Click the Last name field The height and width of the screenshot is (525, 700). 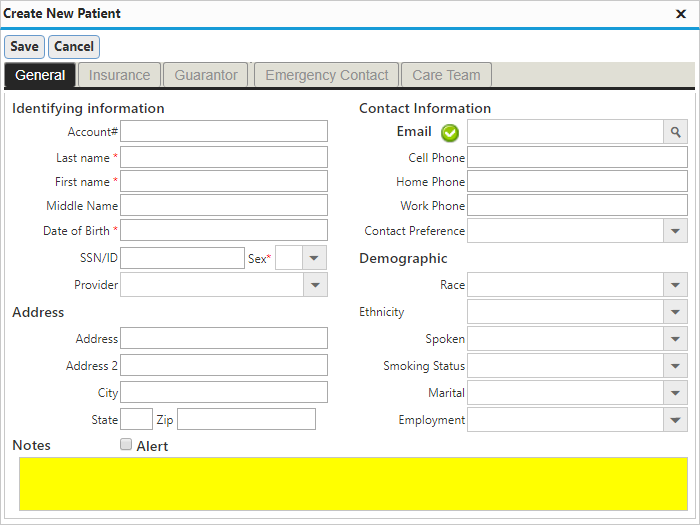pyautogui.click(x=224, y=157)
